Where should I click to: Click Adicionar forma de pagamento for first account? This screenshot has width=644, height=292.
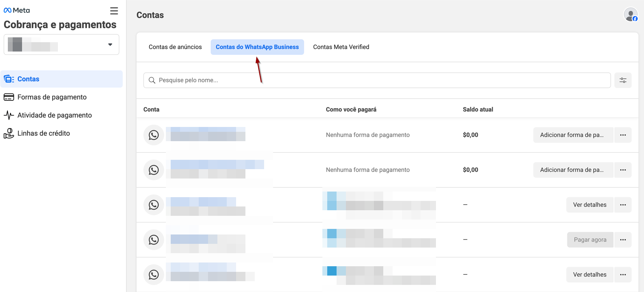pyautogui.click(x=573, y=135)
